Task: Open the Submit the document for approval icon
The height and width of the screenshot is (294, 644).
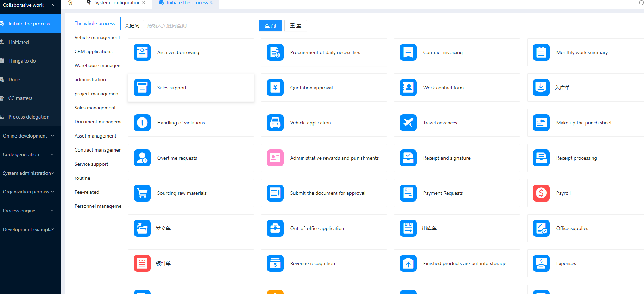Action: 275,193
